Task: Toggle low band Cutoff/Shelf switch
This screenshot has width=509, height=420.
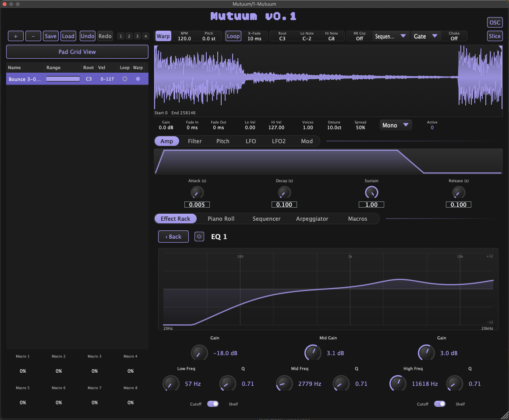Action: [213, 404]
